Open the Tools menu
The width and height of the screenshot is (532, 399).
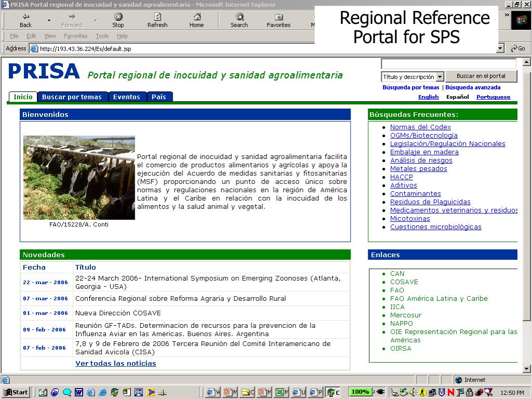pos(102,36)
